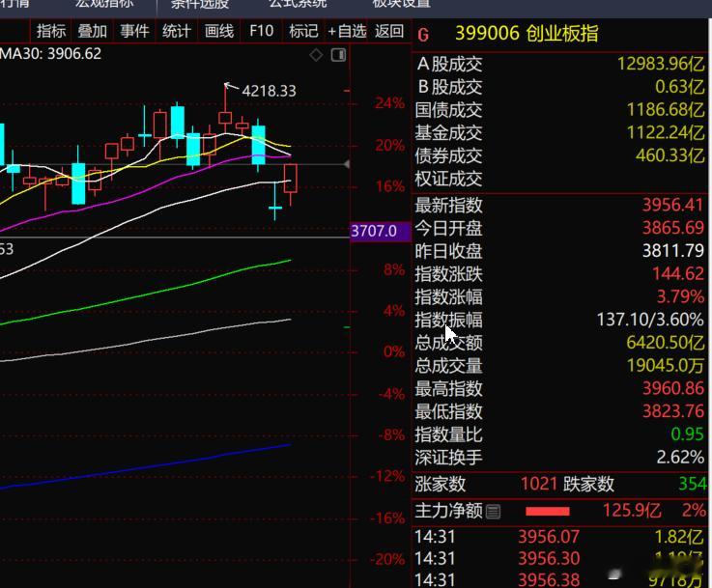Screen dimensions: 712x588
Task: Click the 统计 statistics button
Action: point(177,31)
